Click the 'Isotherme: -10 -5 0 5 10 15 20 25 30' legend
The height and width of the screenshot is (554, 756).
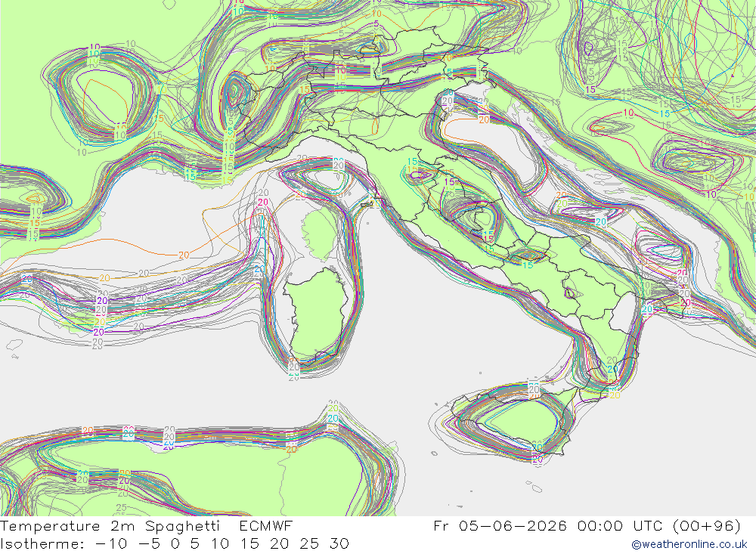[175, 544]
